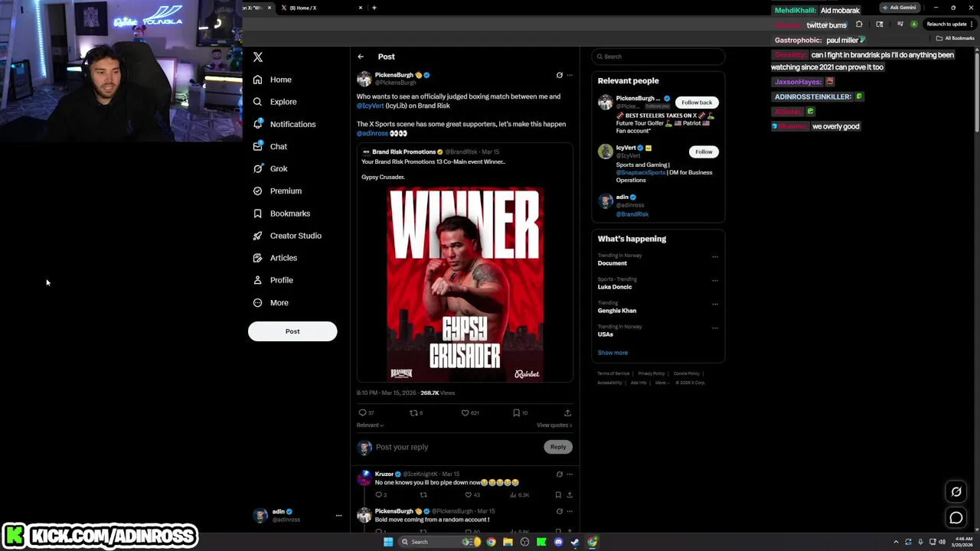Click Ask Gemini in browser
Screen dimensions: 980x551
click(x=899, y=8)
